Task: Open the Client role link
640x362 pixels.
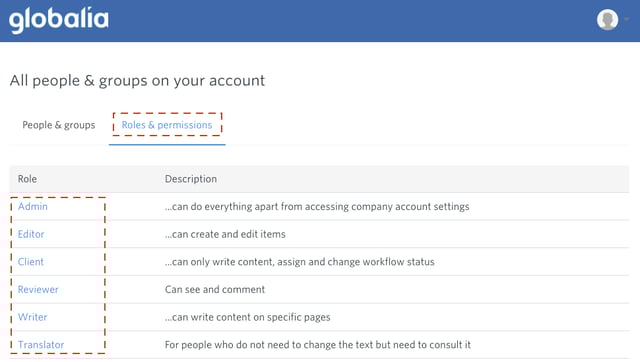Action: tap(31, 262)
